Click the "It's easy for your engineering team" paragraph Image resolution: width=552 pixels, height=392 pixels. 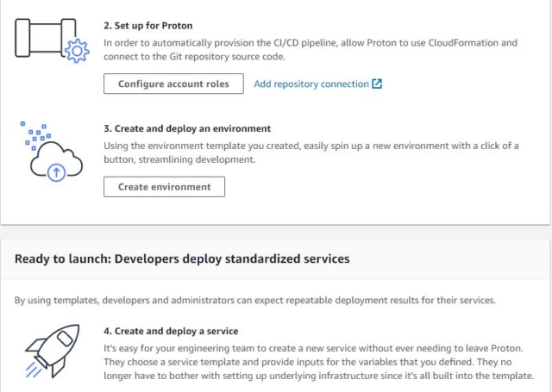point(318,362)
